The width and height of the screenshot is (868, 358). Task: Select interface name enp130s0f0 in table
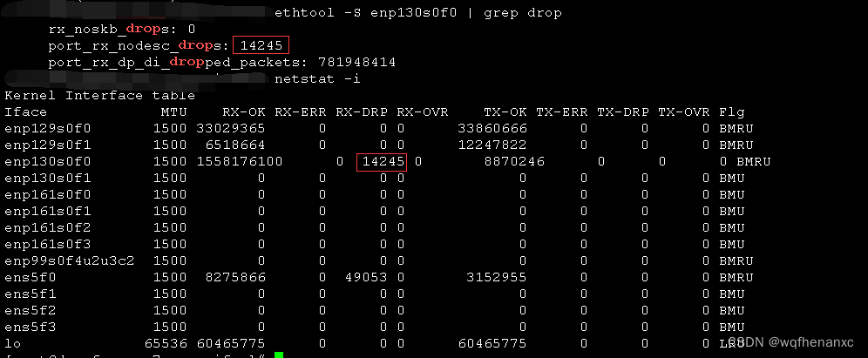point(48,162)
